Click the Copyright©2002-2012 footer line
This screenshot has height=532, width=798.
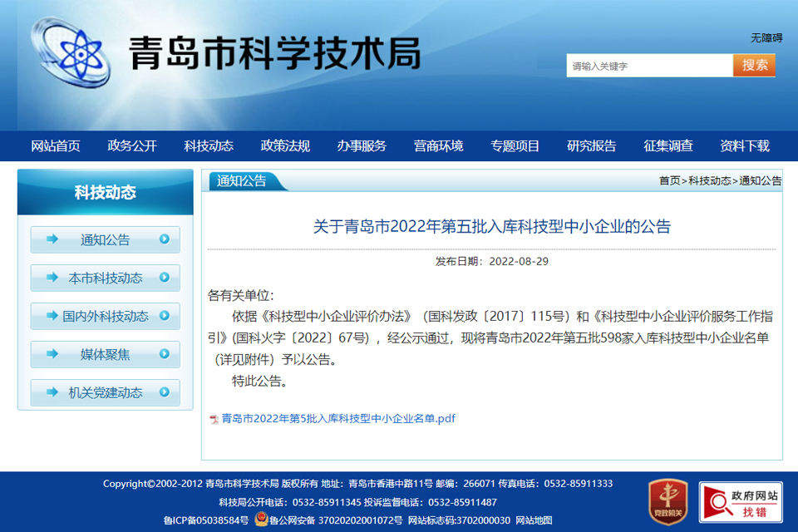pos(357,484)
